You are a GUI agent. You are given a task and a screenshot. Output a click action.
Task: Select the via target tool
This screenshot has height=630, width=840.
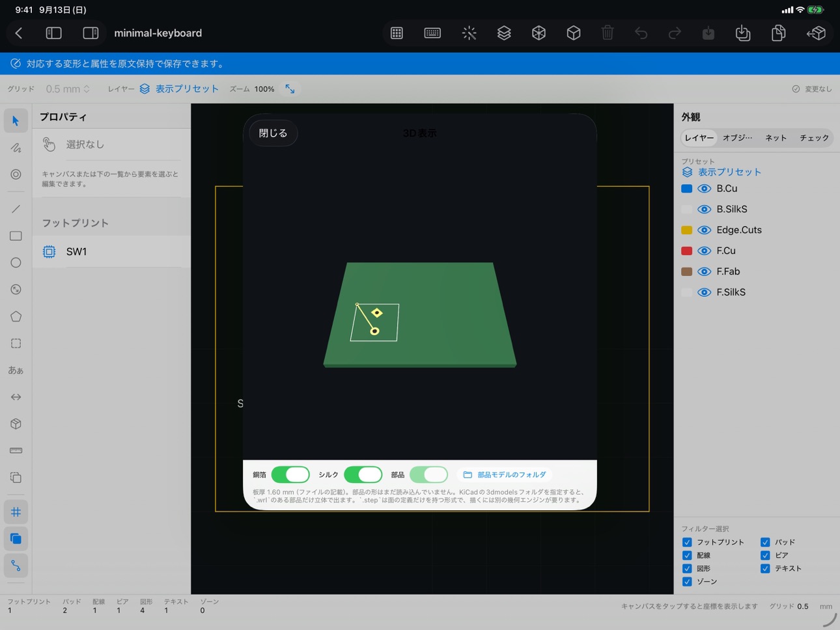(16, 174)
